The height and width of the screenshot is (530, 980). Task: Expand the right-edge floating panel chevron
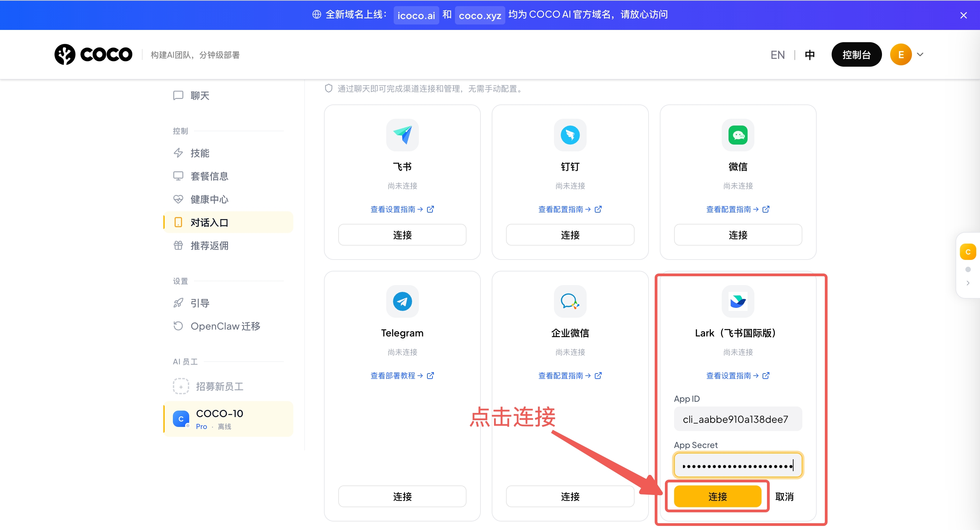(x=968, y=283)
